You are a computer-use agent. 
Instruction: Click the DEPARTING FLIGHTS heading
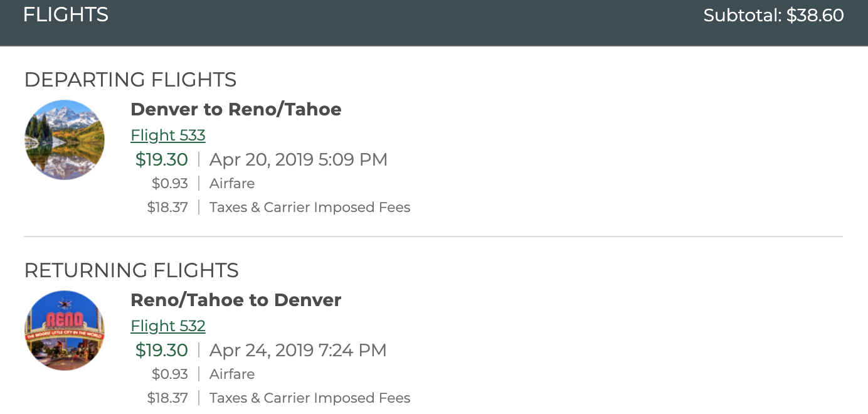pyautogui.click(x=130, y=80)
